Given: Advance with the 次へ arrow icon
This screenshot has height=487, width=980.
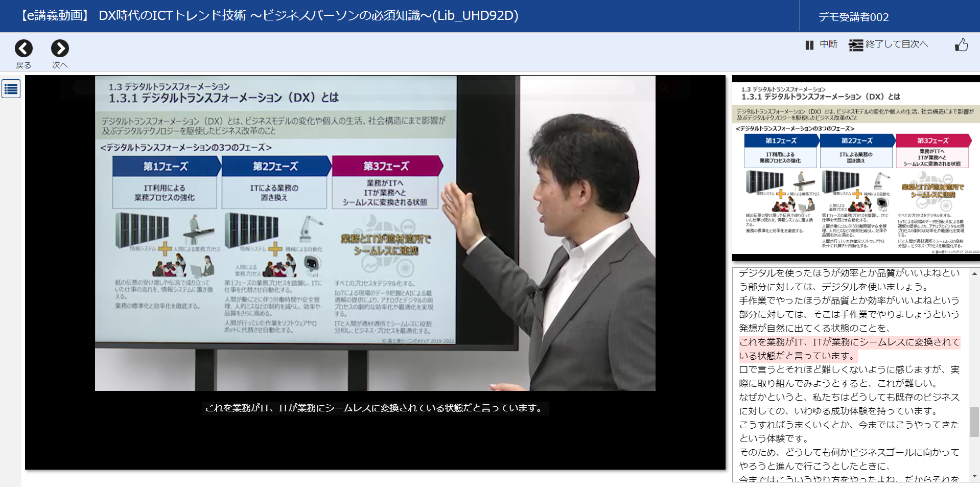Looking at the screenshot, I should 60,48.
